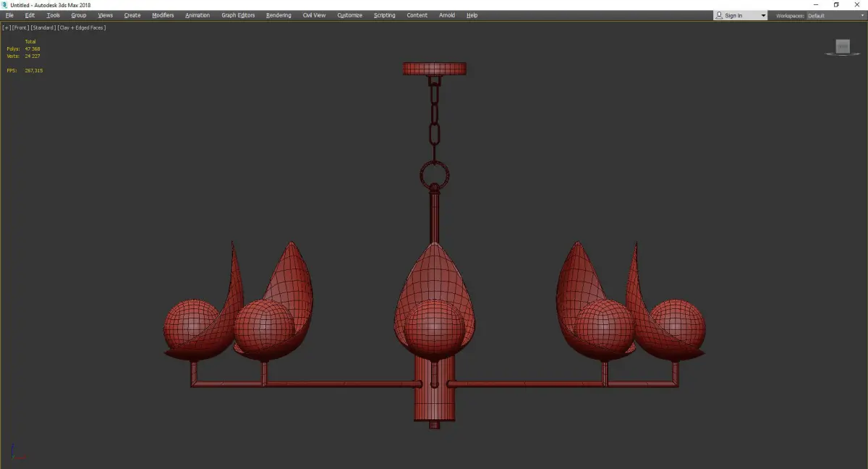Click the chandelier ceiling mount disc
Viewport: 868px width, 469px height.
click(434, 69)
